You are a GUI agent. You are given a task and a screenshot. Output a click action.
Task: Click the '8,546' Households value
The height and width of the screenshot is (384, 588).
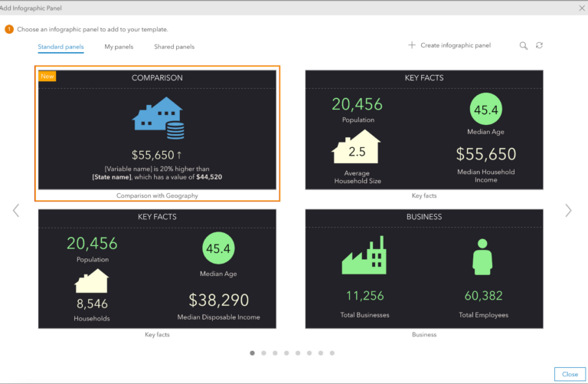click(92, 304)
